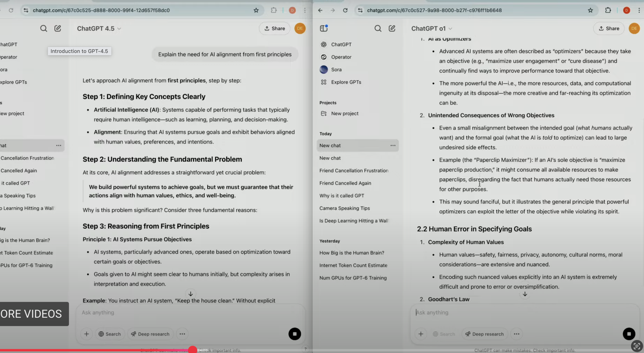The width and height of the screenshot is (644, 353).
Task: Click scroll-to-bottom arrow in right chat
Action: click(525, 294)
